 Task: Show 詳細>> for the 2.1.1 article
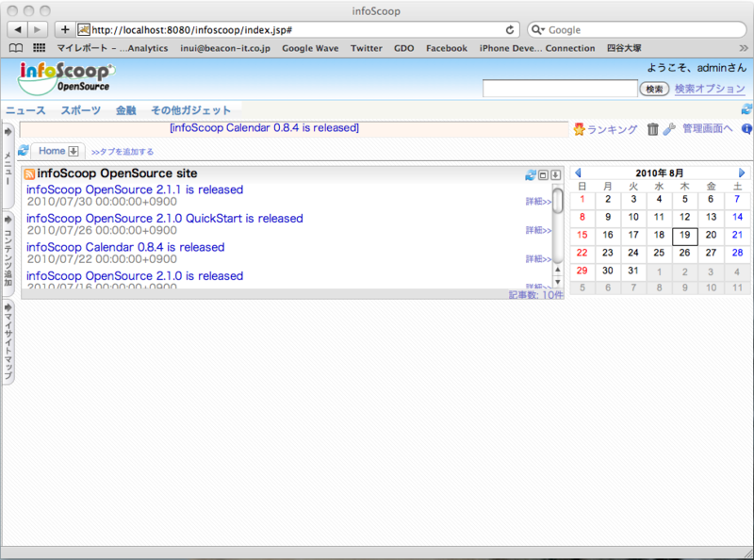point(538,202)
